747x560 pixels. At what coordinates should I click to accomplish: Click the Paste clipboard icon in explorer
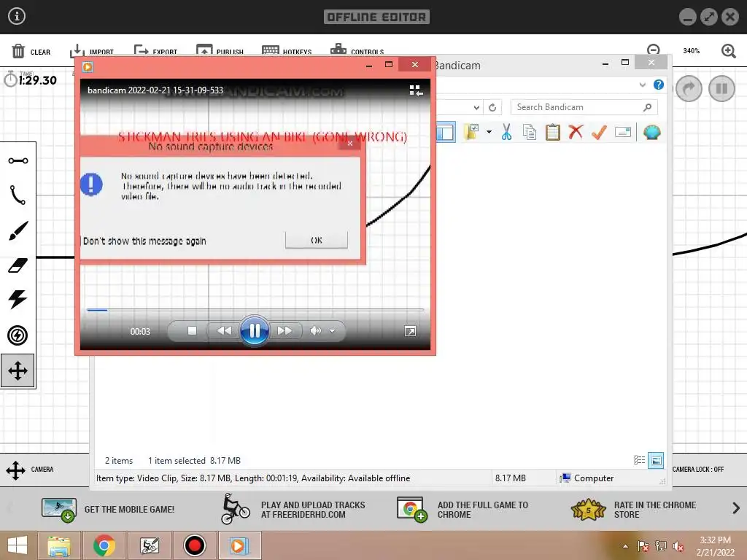pyautogui.click(x=553, y=133)
